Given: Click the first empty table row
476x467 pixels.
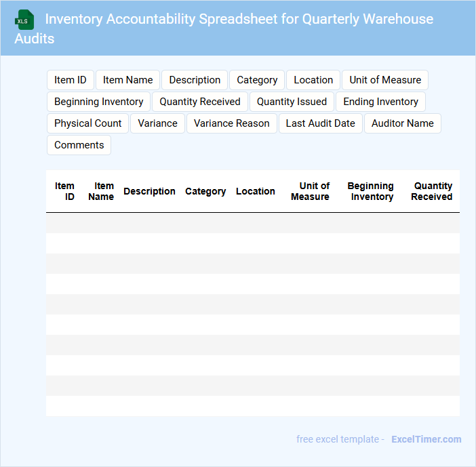Looking at the screenshot, I should (x=252, y=223).
